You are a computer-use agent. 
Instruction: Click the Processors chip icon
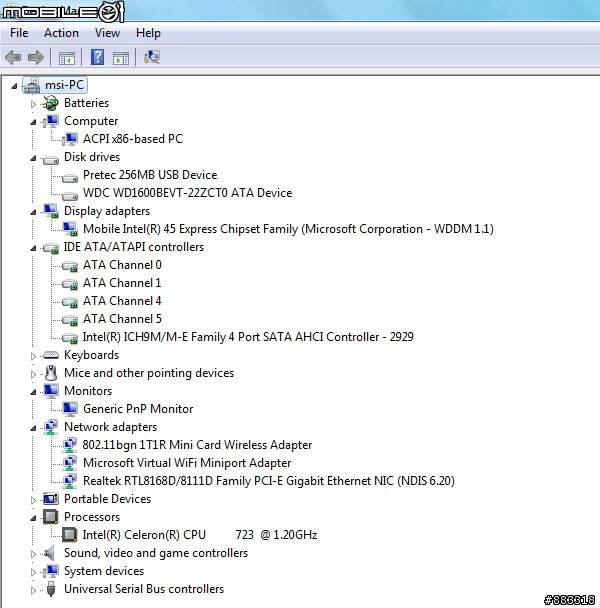pyautogui.click(x=50, y=517)
